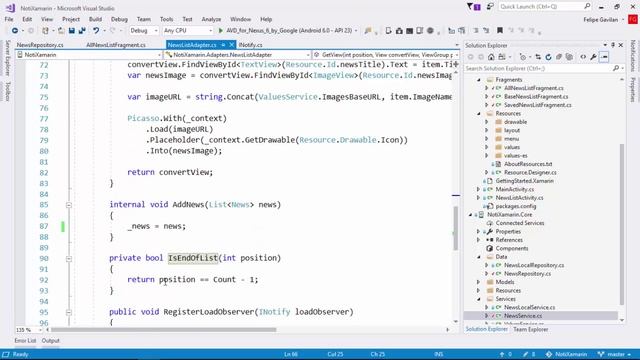
Task: Click the Solution Explorer vertical scrollbar
Action: 622,224
